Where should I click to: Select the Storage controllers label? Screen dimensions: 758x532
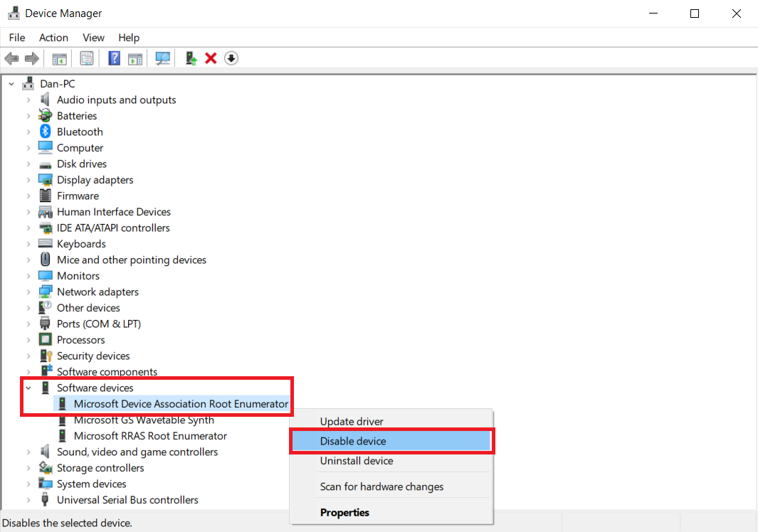pos(100,468)
